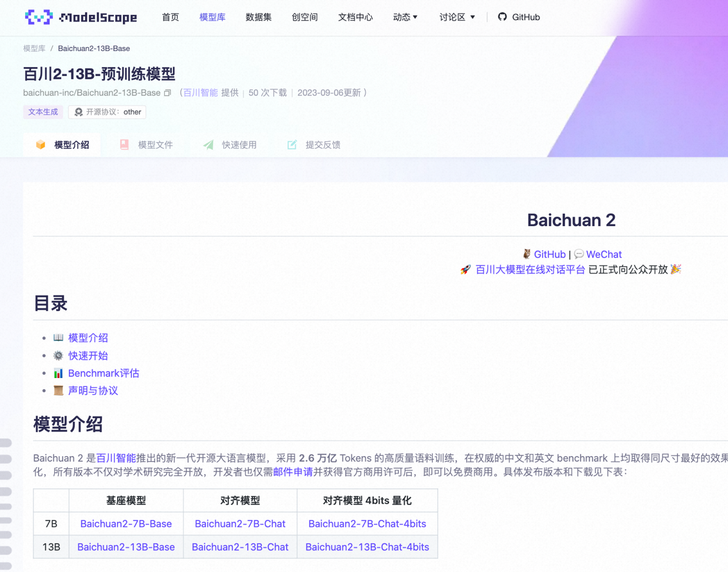This screenshot has width=728, height=572.
Task: Jump to Benchmark评估 in table of contents
Action: [x=104, y=373]
